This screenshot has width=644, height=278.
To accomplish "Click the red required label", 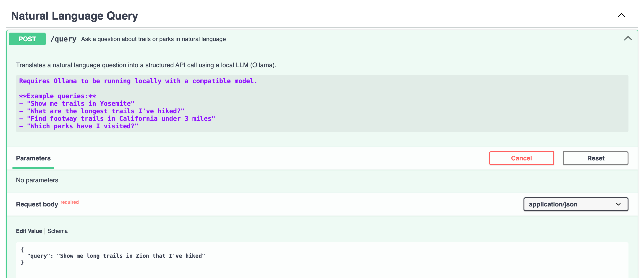I will (70, 202).
